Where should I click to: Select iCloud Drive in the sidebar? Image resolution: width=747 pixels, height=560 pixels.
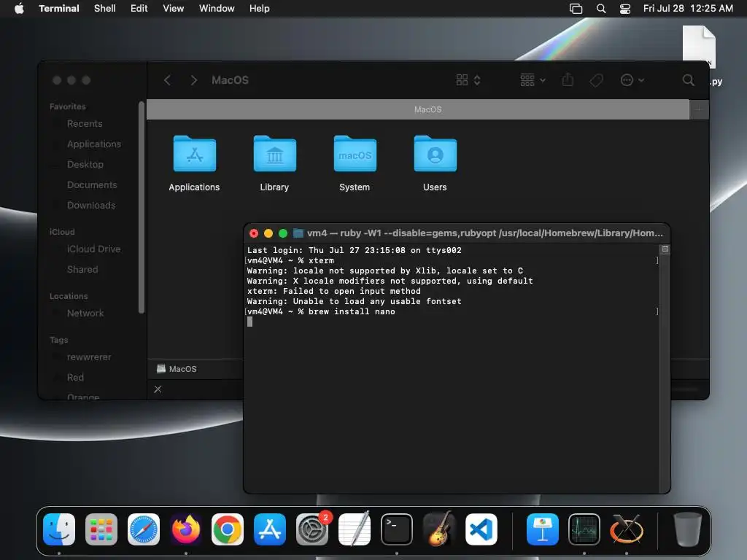tap(94, 249)
